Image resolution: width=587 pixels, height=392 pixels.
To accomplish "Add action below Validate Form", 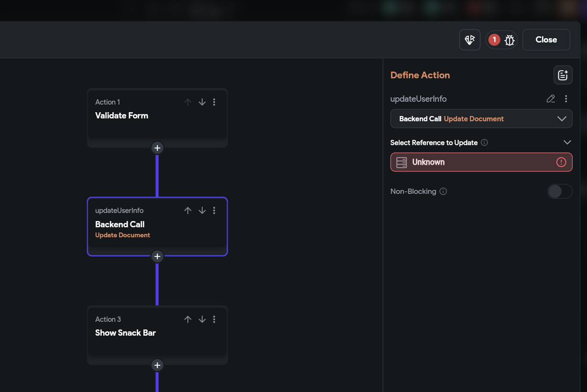I will 157,148.
